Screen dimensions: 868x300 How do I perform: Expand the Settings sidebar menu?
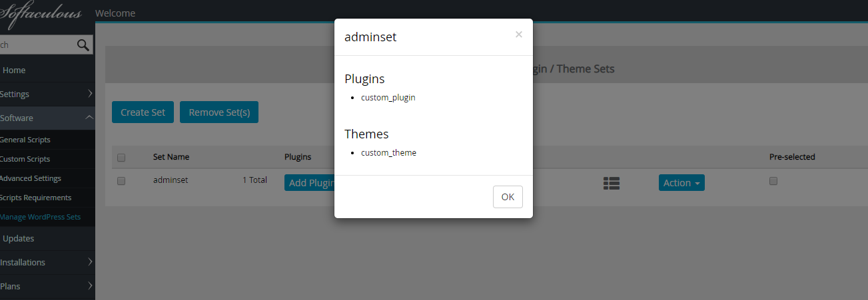pyautogui.click(x=47, y=94)
